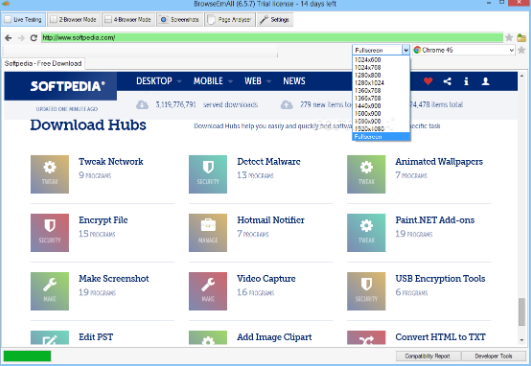Screen dimensions: 531x366
Task: Click the info icon in Softpedia header
Action: 466,81
